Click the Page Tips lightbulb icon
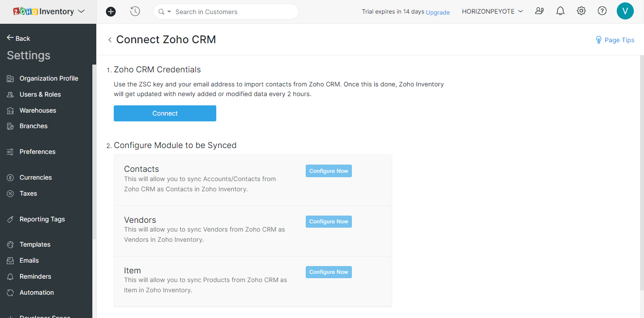Viewport: 644px width, 318px height. coord(599,40)
